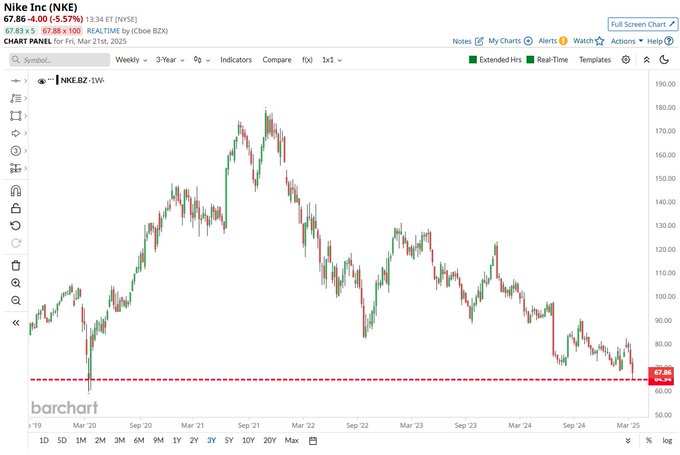Toggle NKE.BZ series visibility eye
The width and height of the screenshot is (680, 455).
point(42,81)
